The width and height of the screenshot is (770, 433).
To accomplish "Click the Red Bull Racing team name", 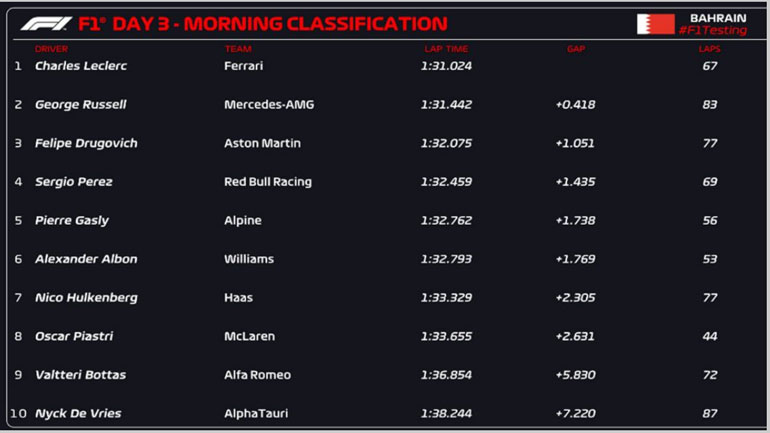I will (268, 182).
